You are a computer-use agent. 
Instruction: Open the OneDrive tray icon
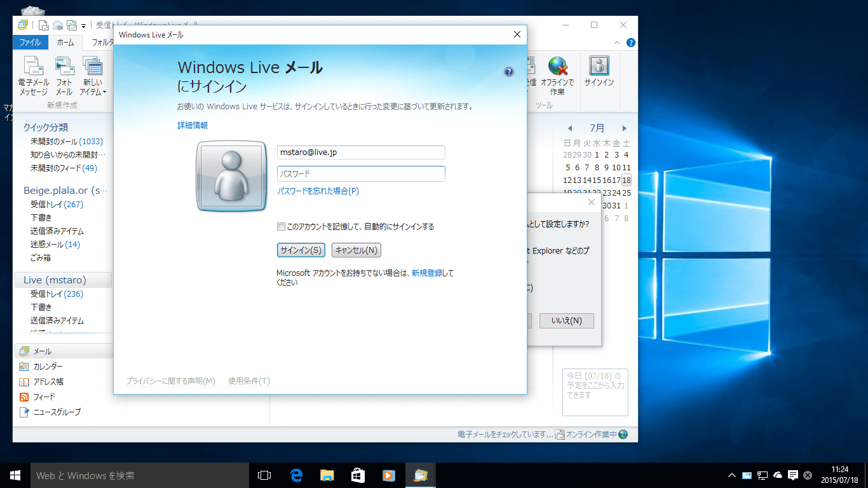(x=778, y=475)
